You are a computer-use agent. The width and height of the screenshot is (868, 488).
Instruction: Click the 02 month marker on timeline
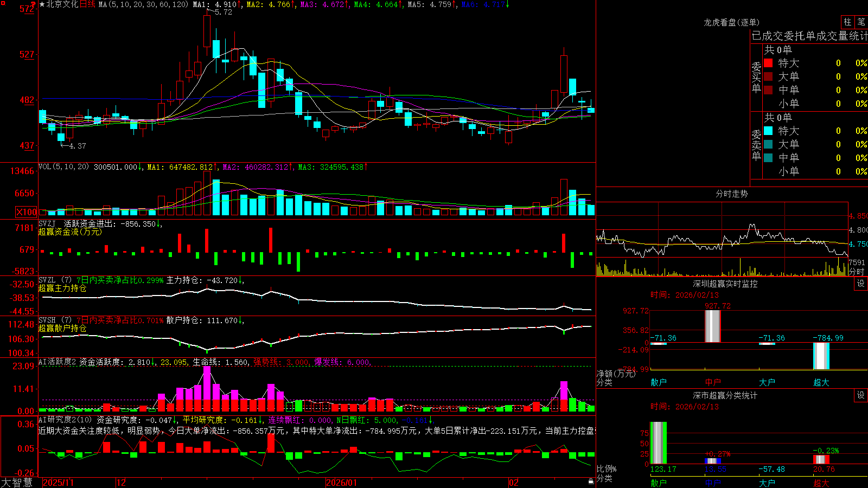coord(514,483)
